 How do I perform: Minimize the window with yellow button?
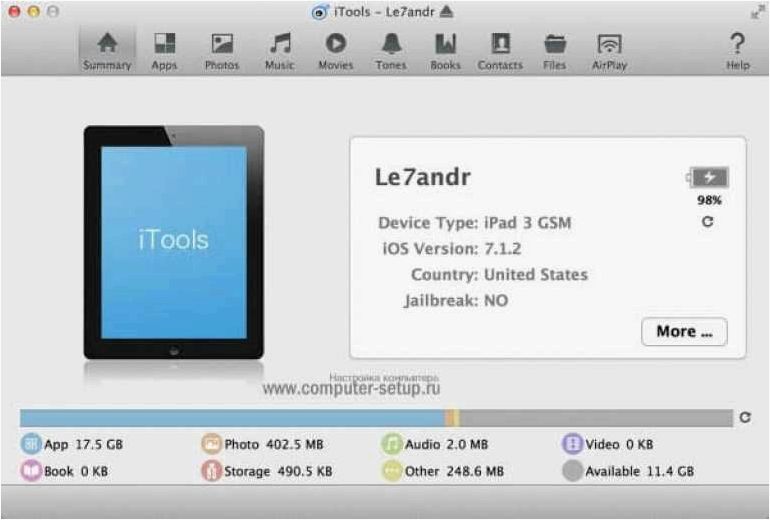click(33, 11)
